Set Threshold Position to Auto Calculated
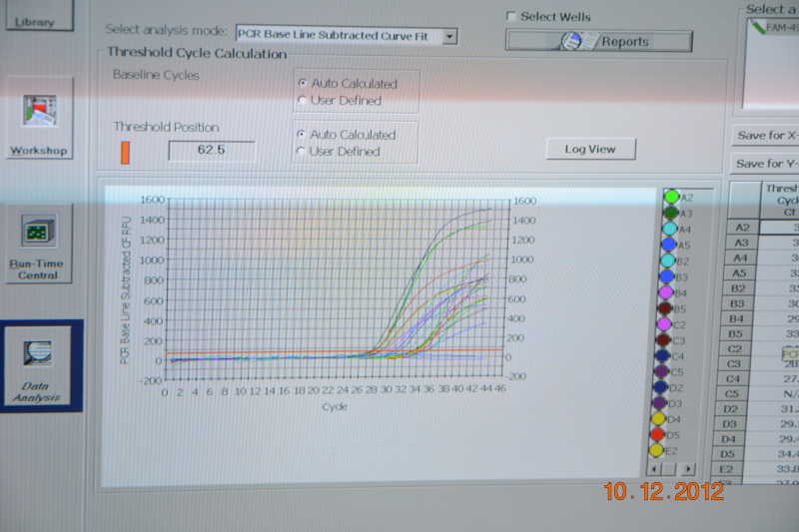The width and height of the screenshot is (799, 532). (303, 135)
